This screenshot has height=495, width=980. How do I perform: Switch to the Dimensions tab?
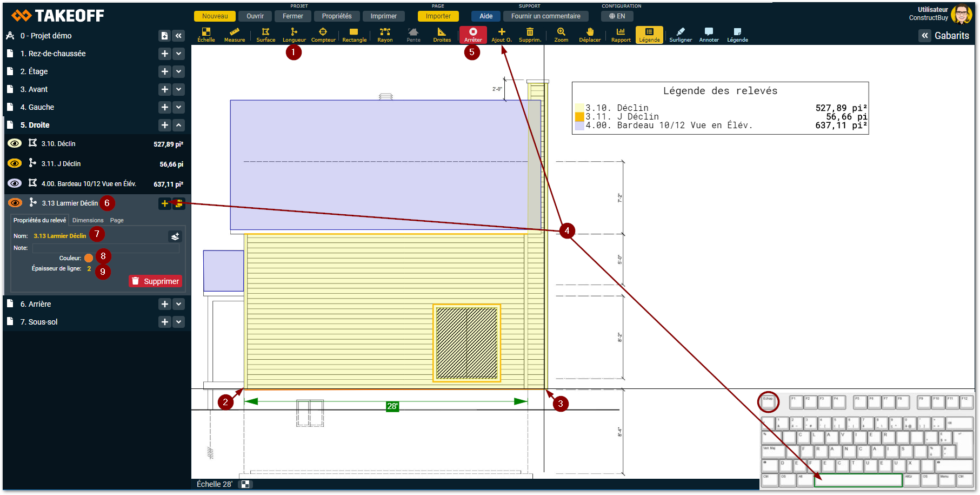pos(88,220)
